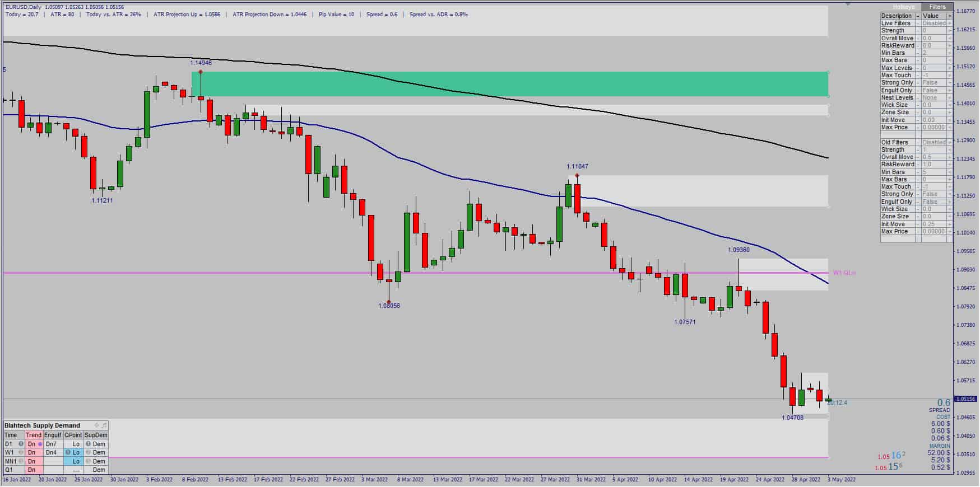Click the circle icon in MN1 SupDem cell
Screen dimensions: 980x487
[x=89, y=461]
